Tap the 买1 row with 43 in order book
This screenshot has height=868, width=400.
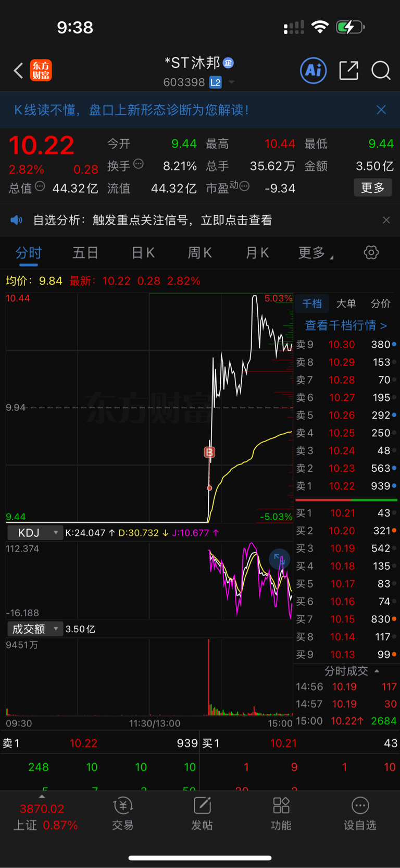coord(346,513)
